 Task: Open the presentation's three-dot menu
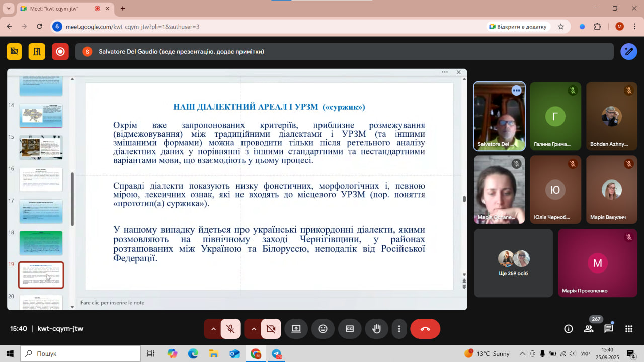click(445, 72)
